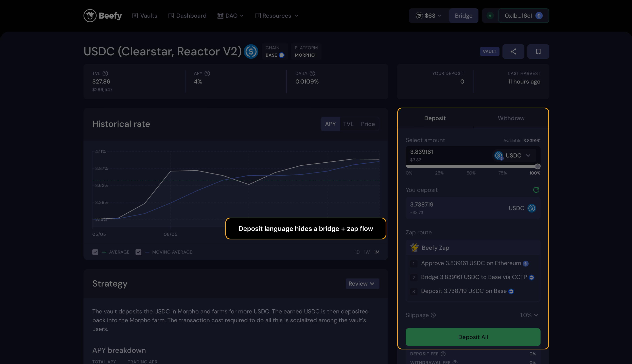The height and width of the screenshot is (364, 632).
Task: Select the 1M chart timeframe
Action: click(x=377, y=252)
